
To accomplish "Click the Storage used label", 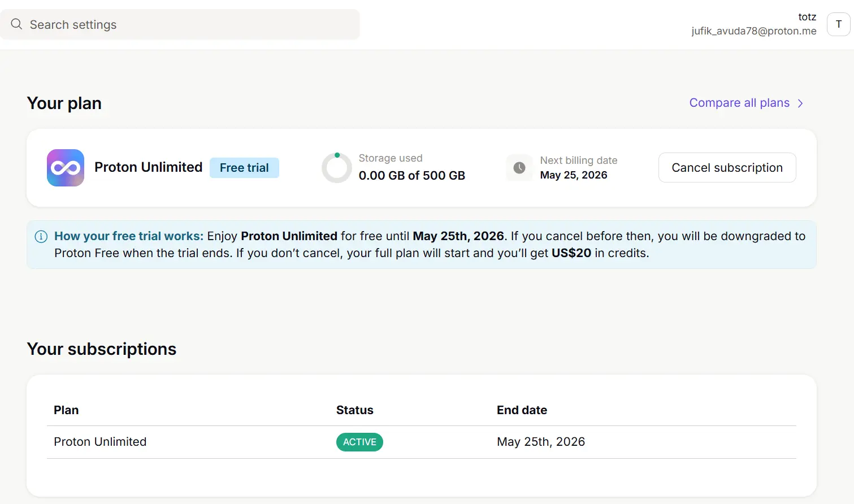I will pyautogui.click(x=391, y=158).
